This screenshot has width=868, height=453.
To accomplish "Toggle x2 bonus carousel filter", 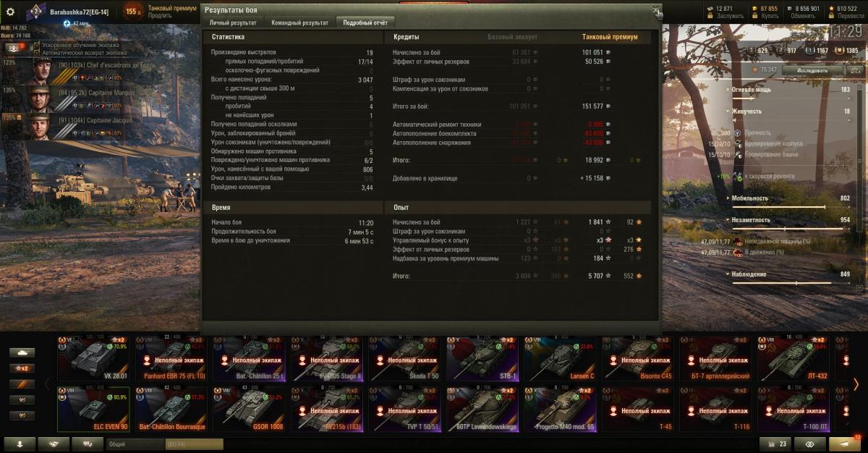I will coord(22,368).
